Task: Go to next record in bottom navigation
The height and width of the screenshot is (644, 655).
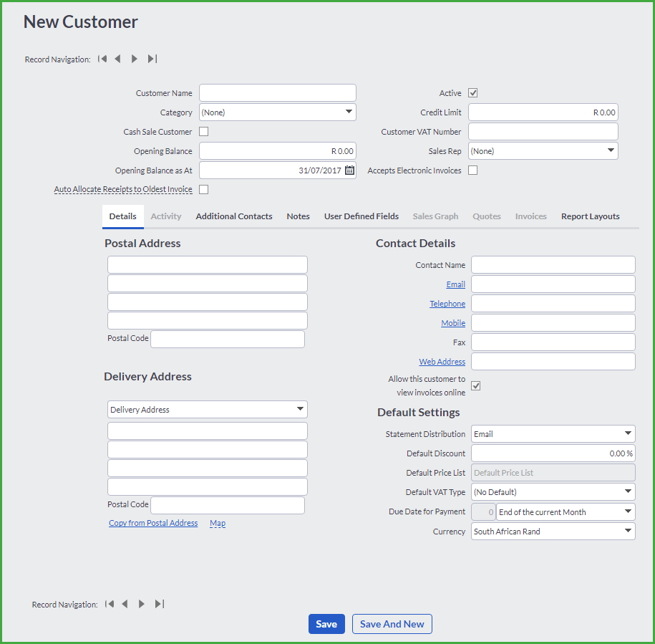Action: 142,604
